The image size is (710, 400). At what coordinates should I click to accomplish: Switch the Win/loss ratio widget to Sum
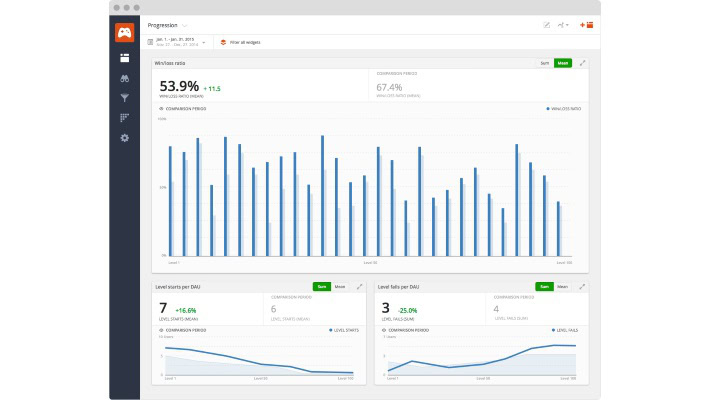pos(545,63)
